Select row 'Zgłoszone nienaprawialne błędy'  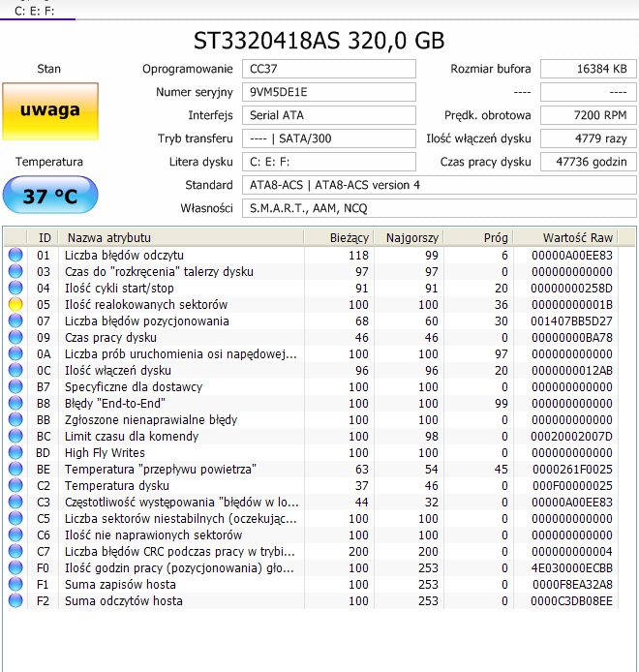point(311,419)
